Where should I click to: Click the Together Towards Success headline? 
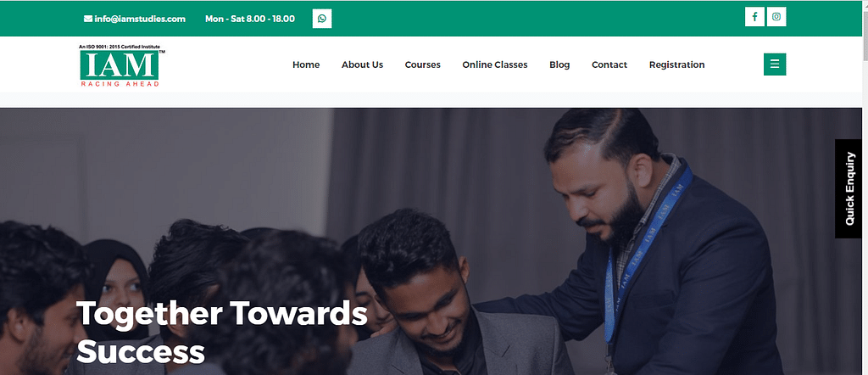tap(221, 332)
